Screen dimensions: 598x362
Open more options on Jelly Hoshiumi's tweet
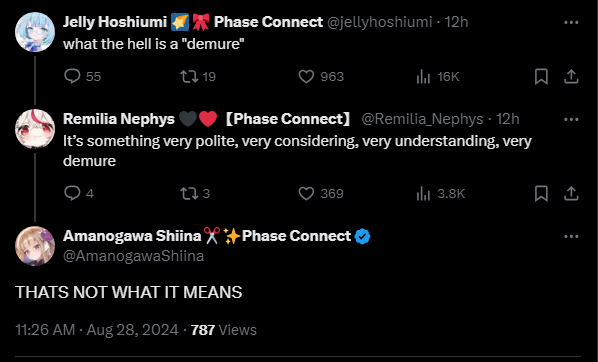571,23
